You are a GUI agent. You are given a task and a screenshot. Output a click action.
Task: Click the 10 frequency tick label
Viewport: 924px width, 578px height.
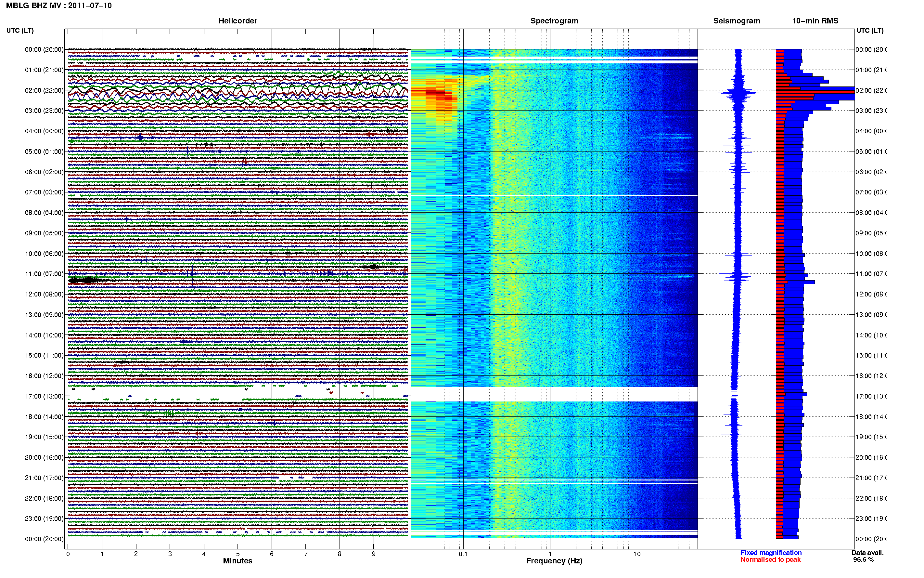point(637,554)
